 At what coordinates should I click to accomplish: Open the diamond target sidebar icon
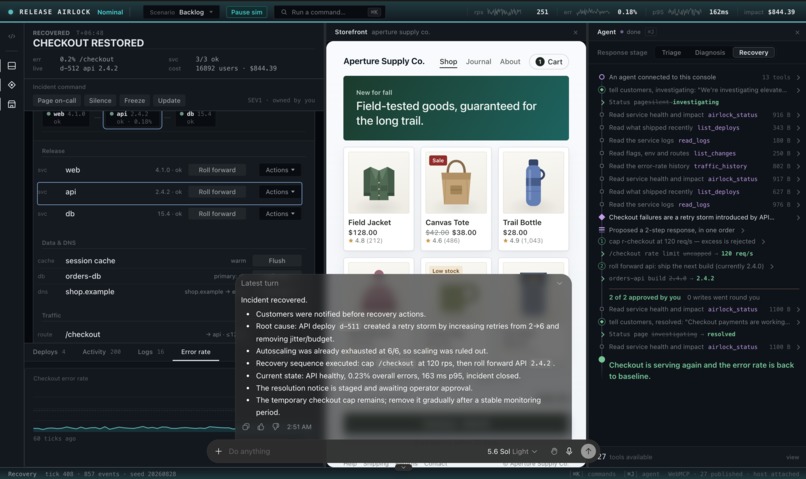(x=12, y=85)
